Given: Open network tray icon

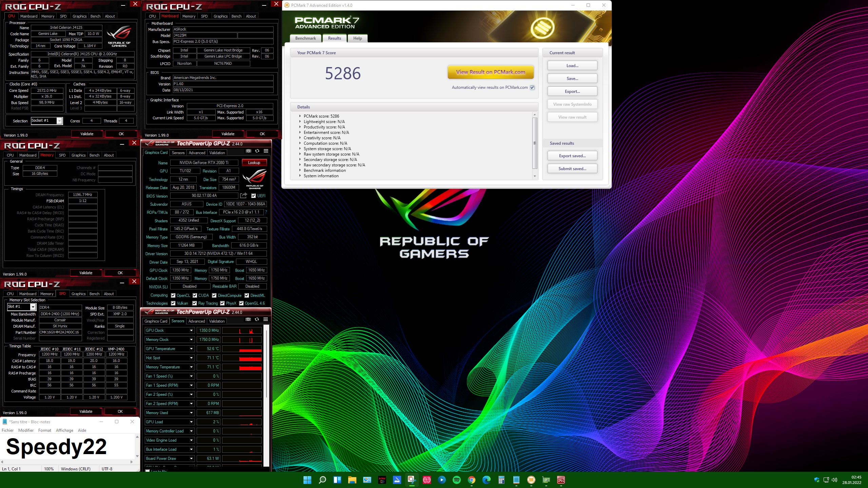Looking at the screenshot, I should point(826,480).
